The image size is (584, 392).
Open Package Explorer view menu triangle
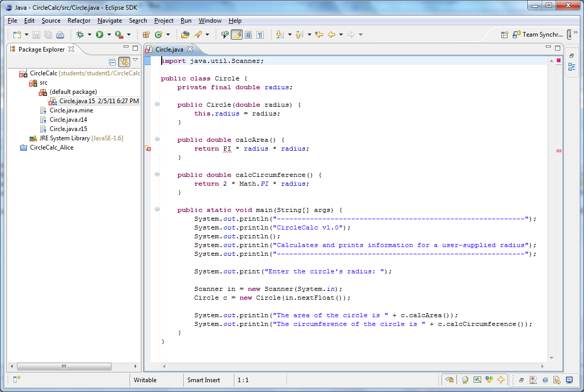pos(135,60)
